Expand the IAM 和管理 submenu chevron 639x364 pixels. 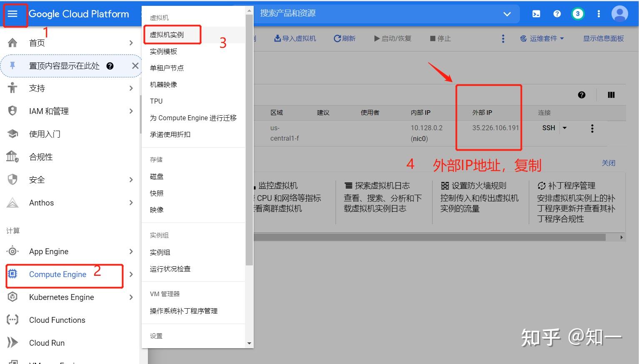131,111
